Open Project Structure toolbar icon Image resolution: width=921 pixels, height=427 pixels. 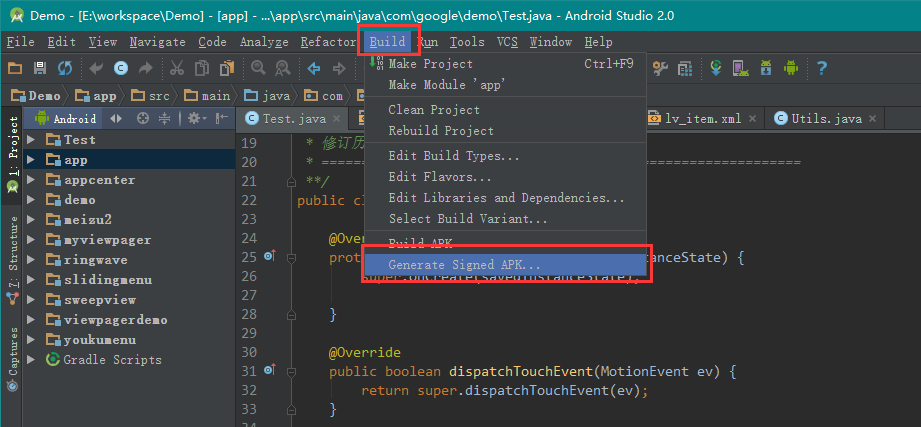[x=685, y=69]
